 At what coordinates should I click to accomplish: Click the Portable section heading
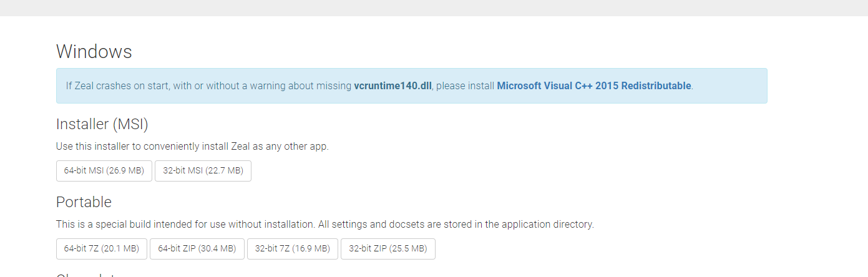84,202
